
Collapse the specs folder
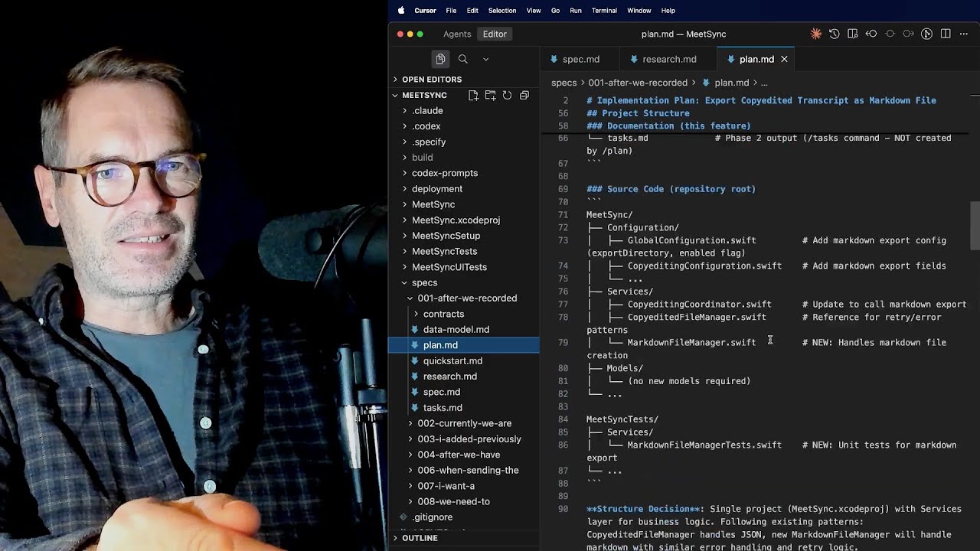coord(463,282)
